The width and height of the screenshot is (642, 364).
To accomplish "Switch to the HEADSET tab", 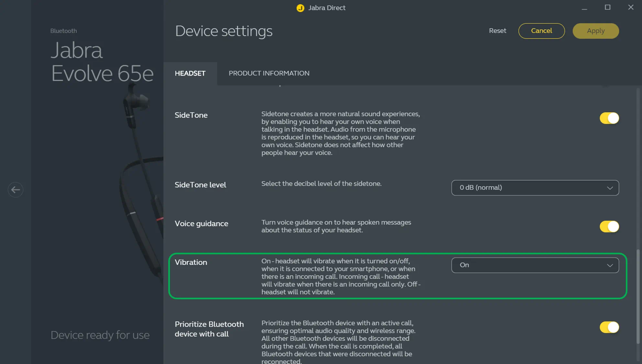I will pyautogui.click(x=190, y=73).
